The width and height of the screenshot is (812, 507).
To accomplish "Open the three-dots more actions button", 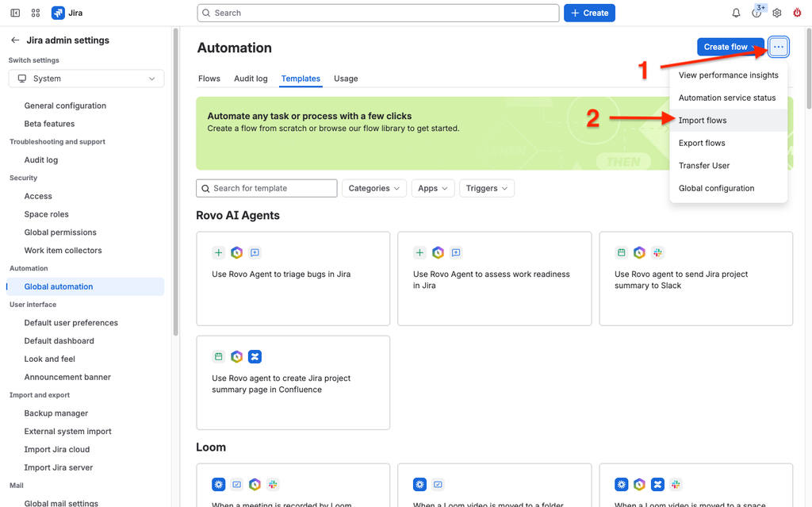I will 779,47.
